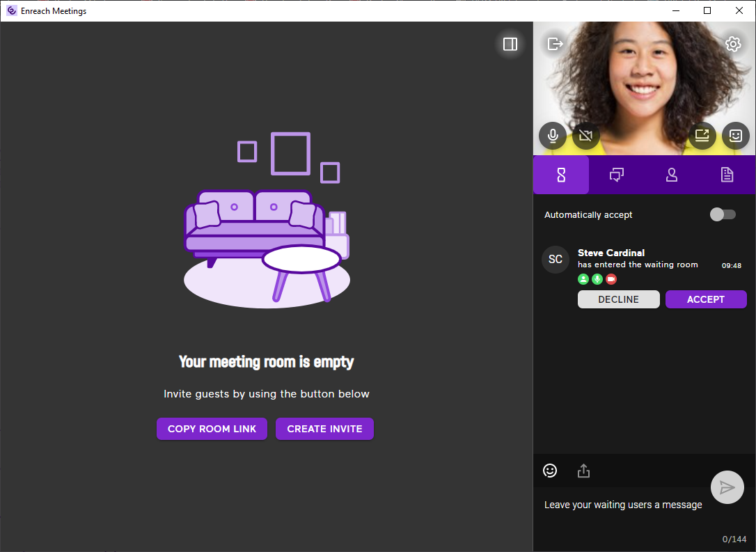Open the emoji picker for messages
The image size is (756, 552).
(x=550, y=471)
